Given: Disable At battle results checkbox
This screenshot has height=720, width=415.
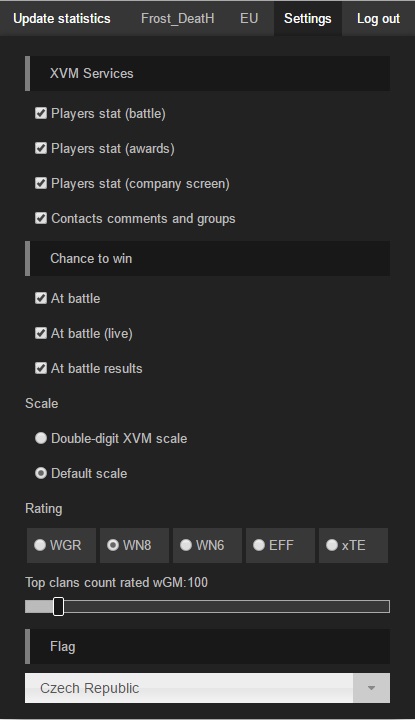Looking at the screenshot, I should (41, 368).
